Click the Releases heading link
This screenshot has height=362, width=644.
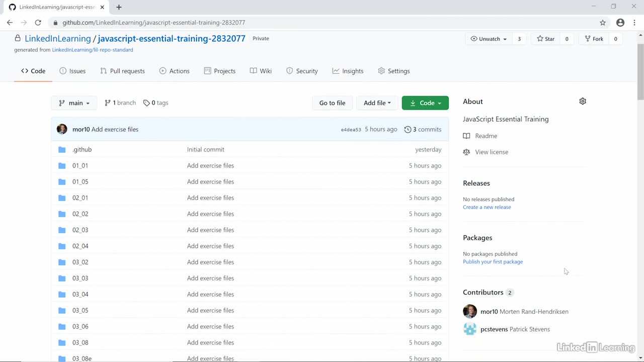point(476,183)
